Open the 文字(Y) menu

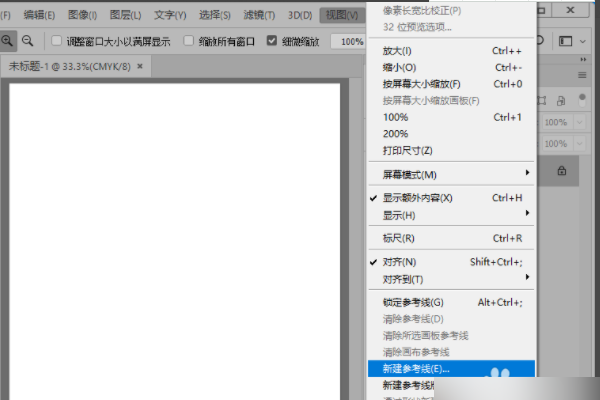click(170, 15)
